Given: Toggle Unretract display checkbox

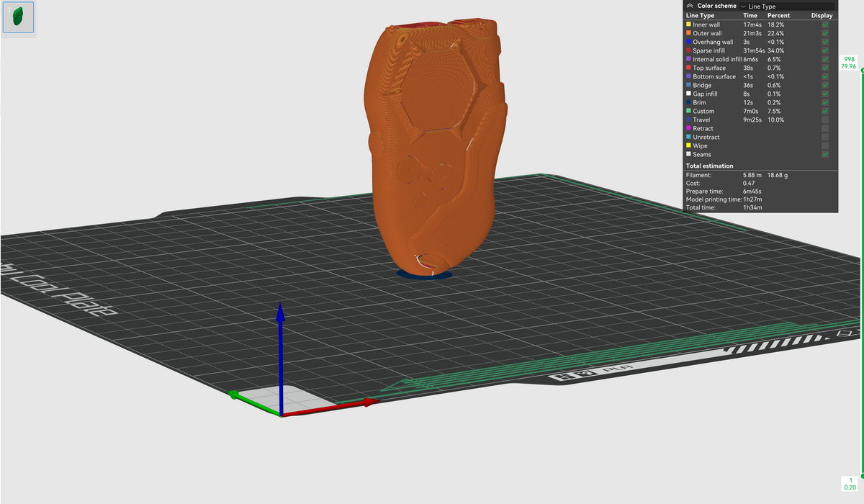Looking at the screenshot, I should point(824,137).
